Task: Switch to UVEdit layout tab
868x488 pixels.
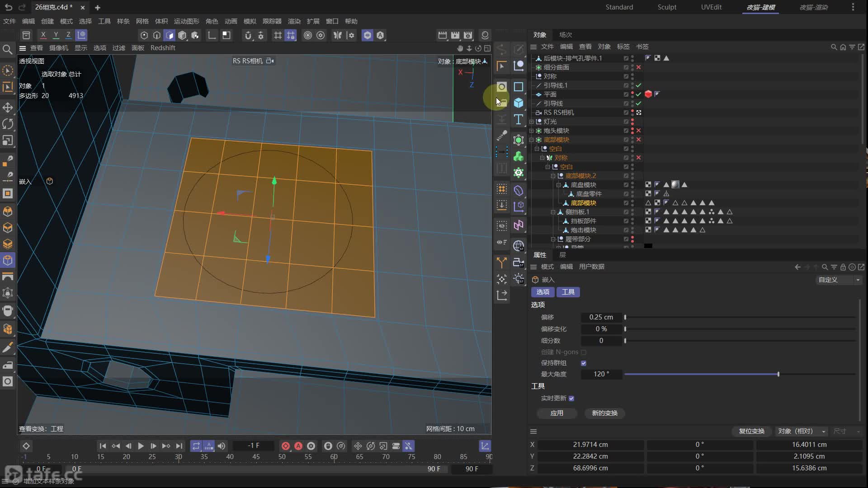Action: pos(711,7)
